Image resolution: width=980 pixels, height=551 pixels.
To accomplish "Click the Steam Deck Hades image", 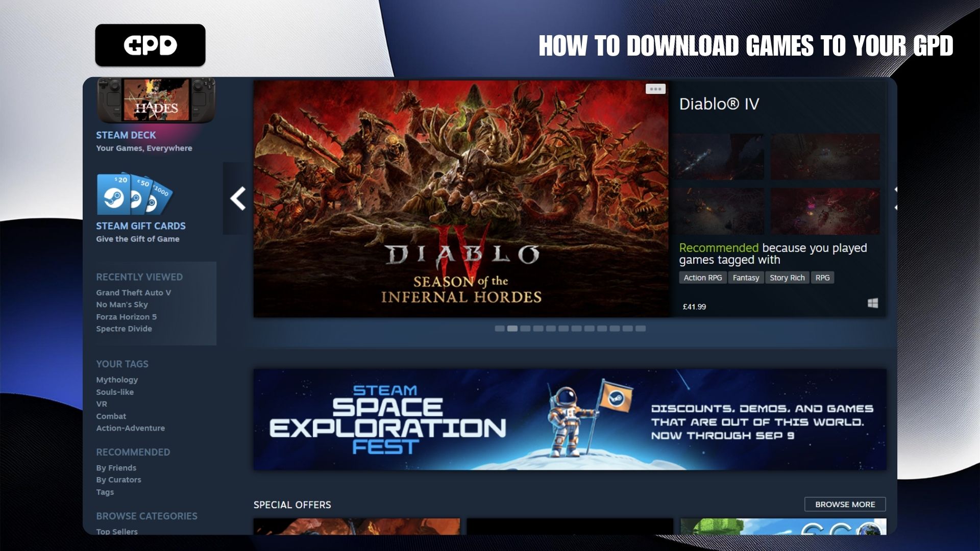I will point(156,101).
